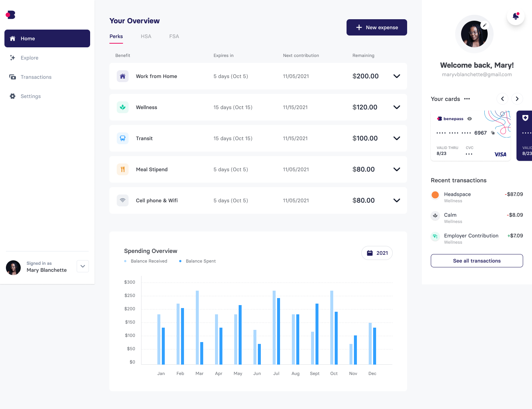Image resolution: width=532 pixels, height=409 pixels.
Task: Open the Home sidebar item
Action: (47, 38)
